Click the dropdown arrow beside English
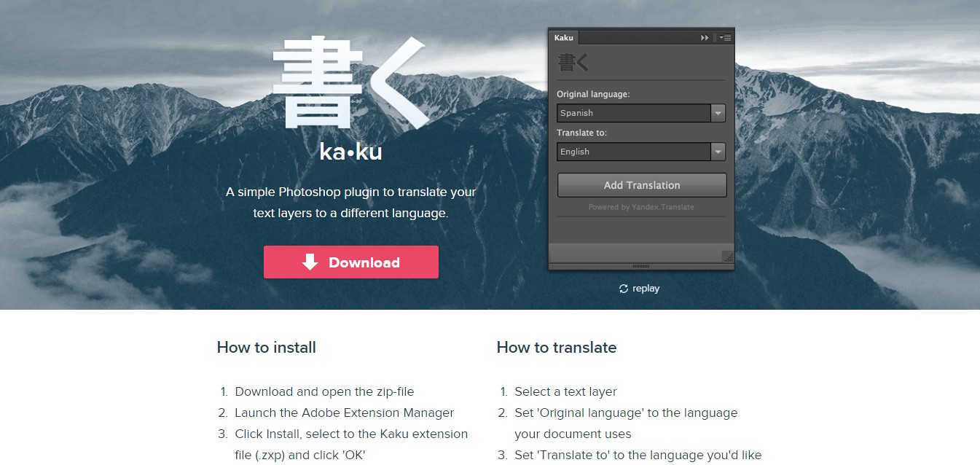Screen dimensions: 980x465 point(718,152)
